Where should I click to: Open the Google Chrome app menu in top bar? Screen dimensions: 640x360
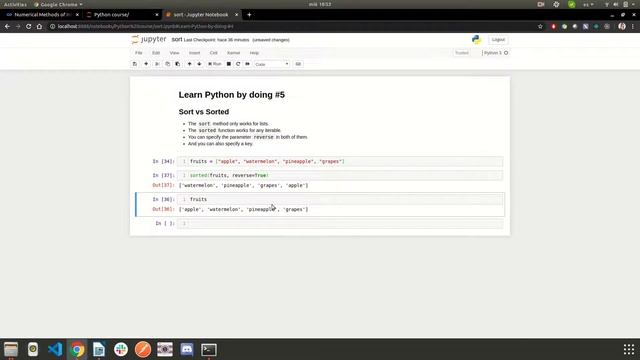[58, 4]
